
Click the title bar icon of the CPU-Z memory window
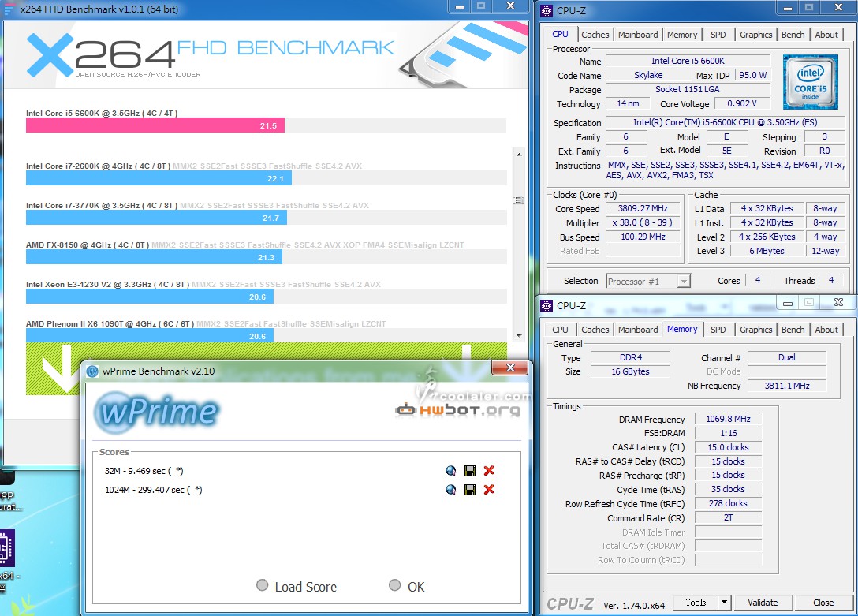click(547, 306)
